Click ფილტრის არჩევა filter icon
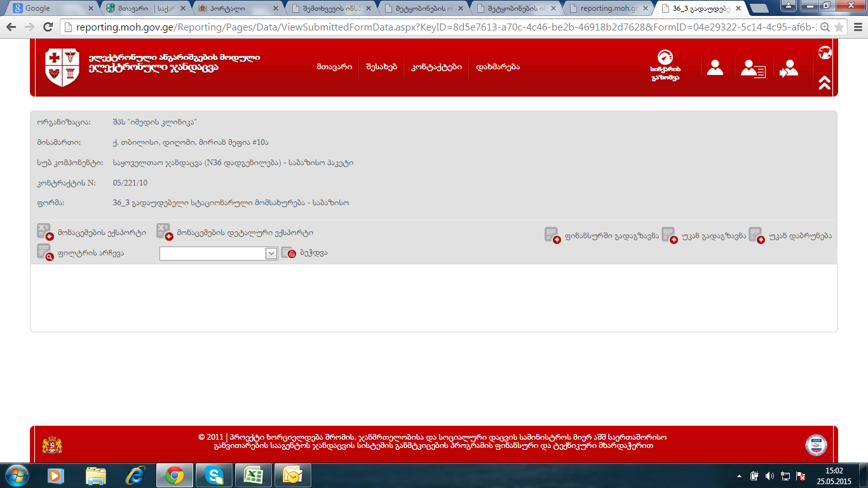The height and width of the screenshot is (488, 868). (44, 252)
